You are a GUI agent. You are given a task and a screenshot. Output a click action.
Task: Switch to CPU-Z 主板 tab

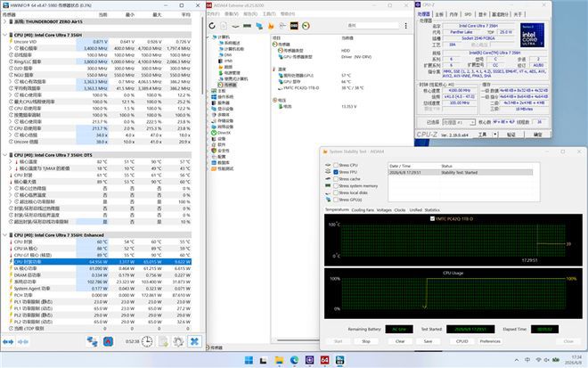(x=439, y=14)
